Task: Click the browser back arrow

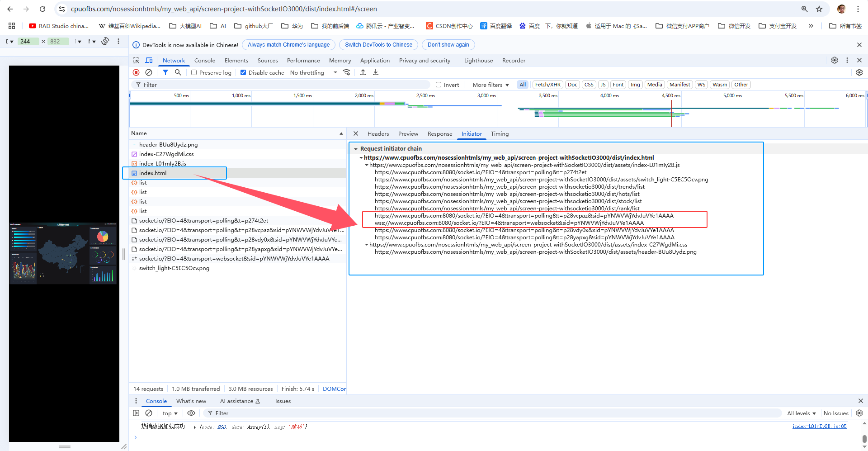Action: click(x=10, y=9)
